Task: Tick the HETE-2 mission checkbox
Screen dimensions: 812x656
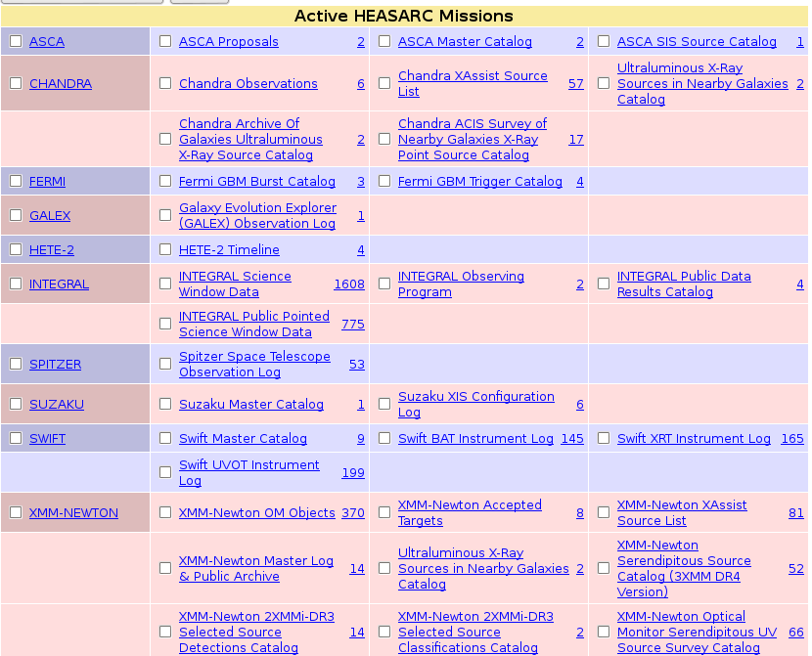Action: (x=16, y=249)
